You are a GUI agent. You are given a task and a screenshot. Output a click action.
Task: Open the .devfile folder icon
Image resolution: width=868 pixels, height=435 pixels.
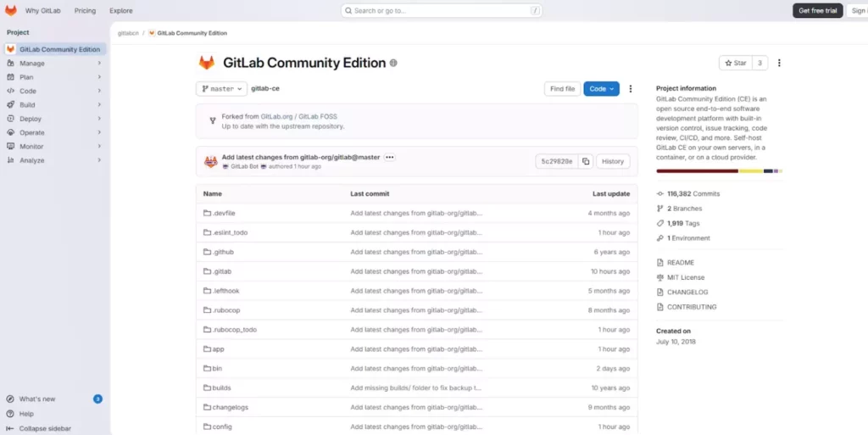tap(207, 213)
